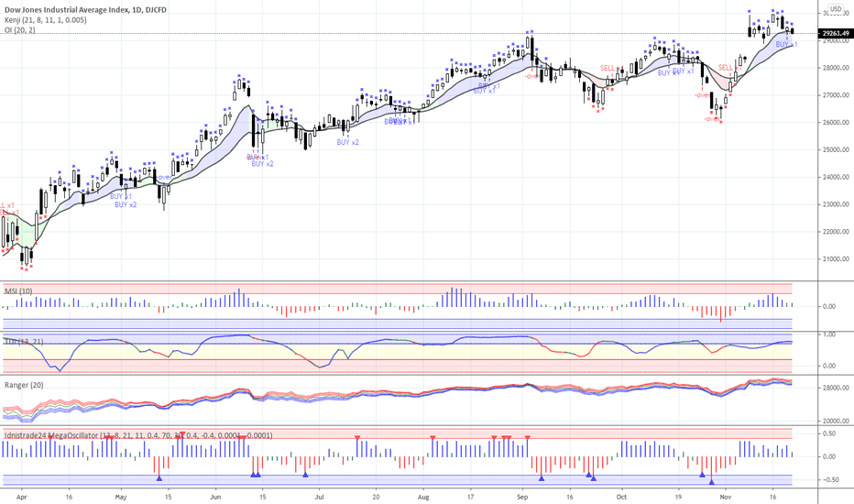The width and height of the screenshot is (854, 504).
Task: Click the May label on time axis
Action: [x=121, y=497]
